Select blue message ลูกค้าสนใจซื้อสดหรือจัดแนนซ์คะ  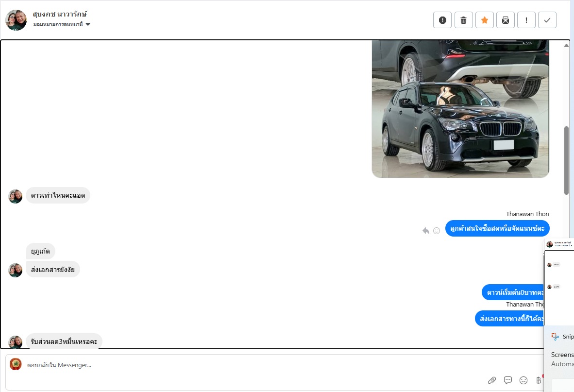[x=497, y=228]
